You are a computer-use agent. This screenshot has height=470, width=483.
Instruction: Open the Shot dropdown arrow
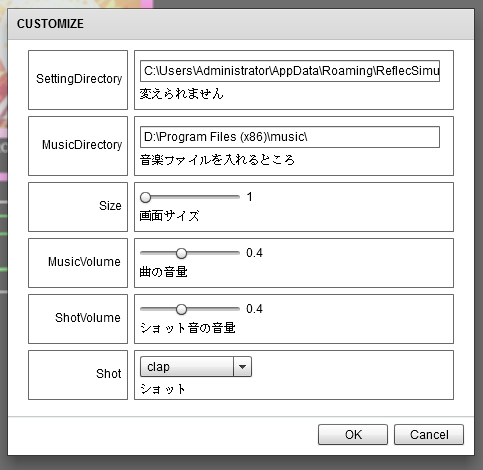point(242,367)
